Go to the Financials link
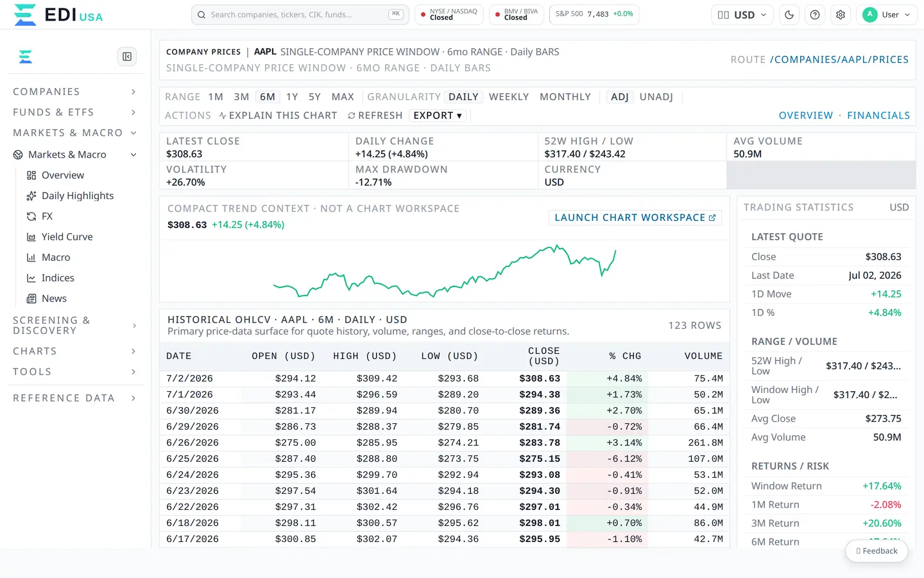The height and width of the screenshot is (578, 924). pos(878,116)
